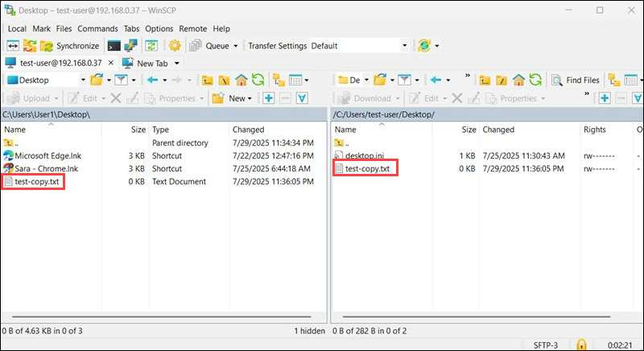Expand the Queue dropdown arrow
Screen dimensions: 644x351
236,46
